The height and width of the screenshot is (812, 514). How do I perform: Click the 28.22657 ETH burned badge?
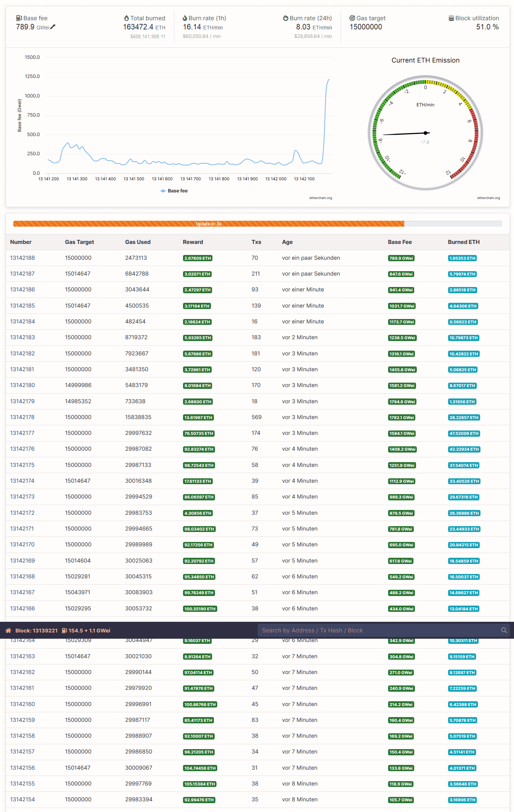464,418
